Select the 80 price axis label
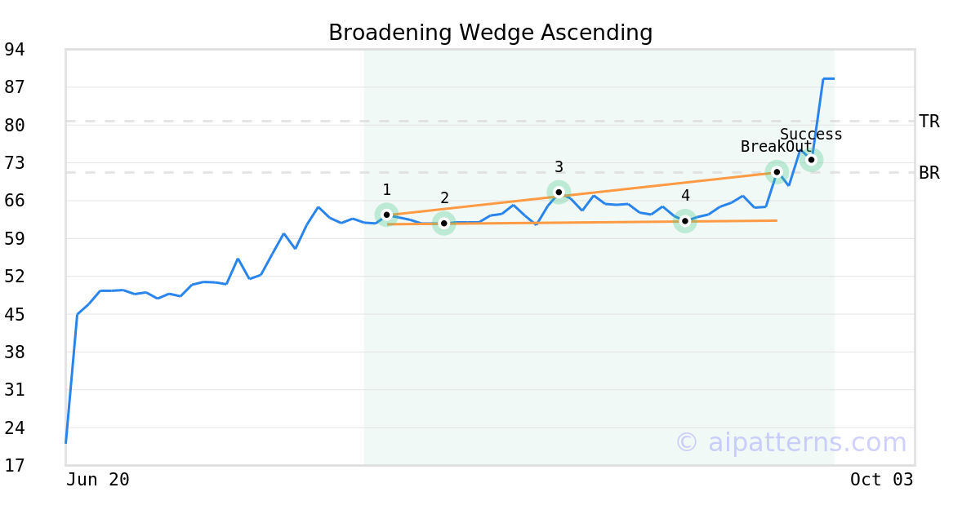The height and width of the screenshot is (514, 980). coord(15,126)
